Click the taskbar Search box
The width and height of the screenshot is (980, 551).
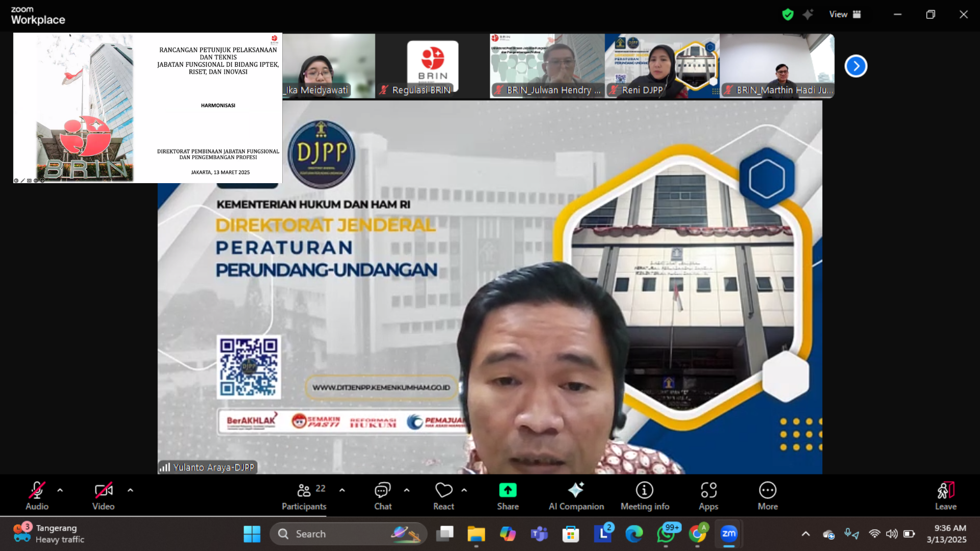[x=348, y=534]
